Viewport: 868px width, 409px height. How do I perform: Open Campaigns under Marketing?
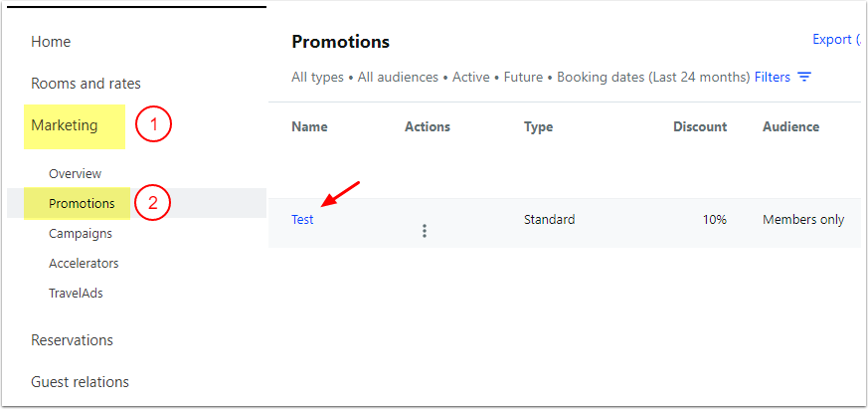80,234
